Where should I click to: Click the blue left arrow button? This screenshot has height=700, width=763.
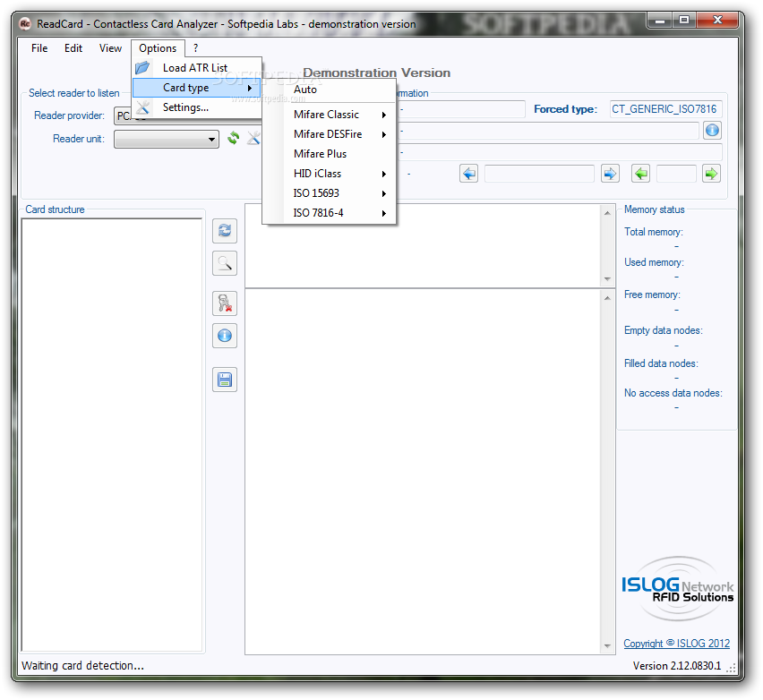click(x=469, y=174)
